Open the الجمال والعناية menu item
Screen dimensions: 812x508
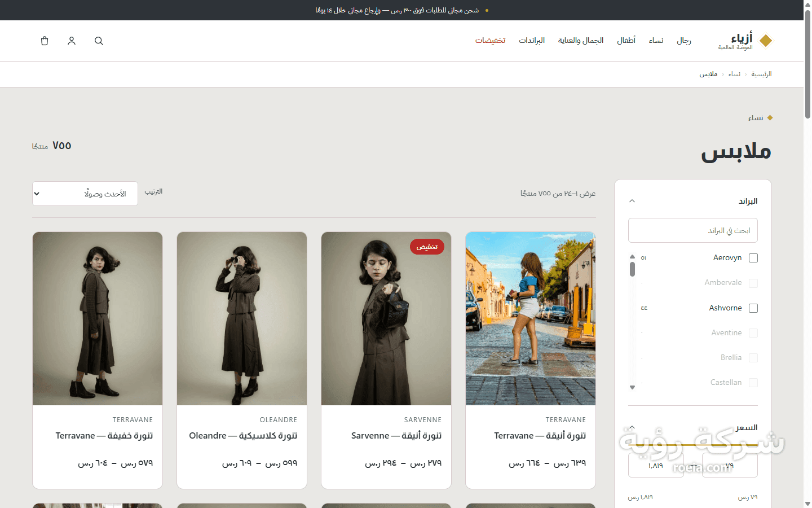(581, 41)
